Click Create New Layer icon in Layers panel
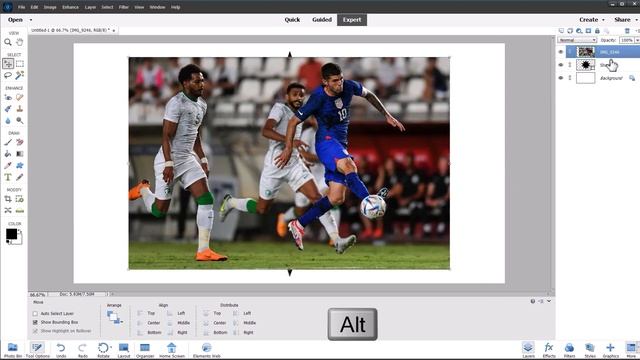 (x=561, y=31)
